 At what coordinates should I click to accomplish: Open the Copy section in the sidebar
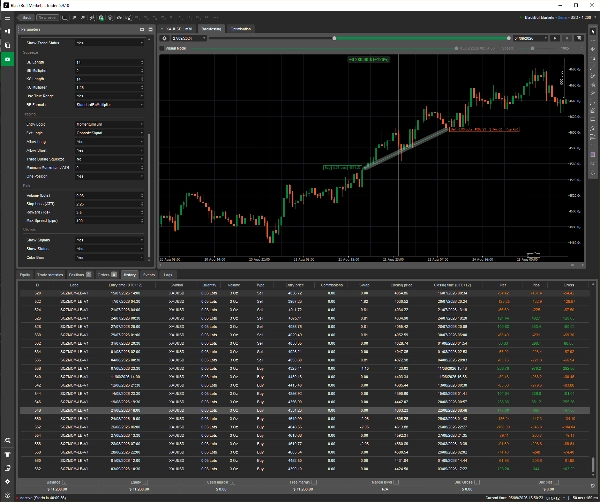(x=7, y=45)
